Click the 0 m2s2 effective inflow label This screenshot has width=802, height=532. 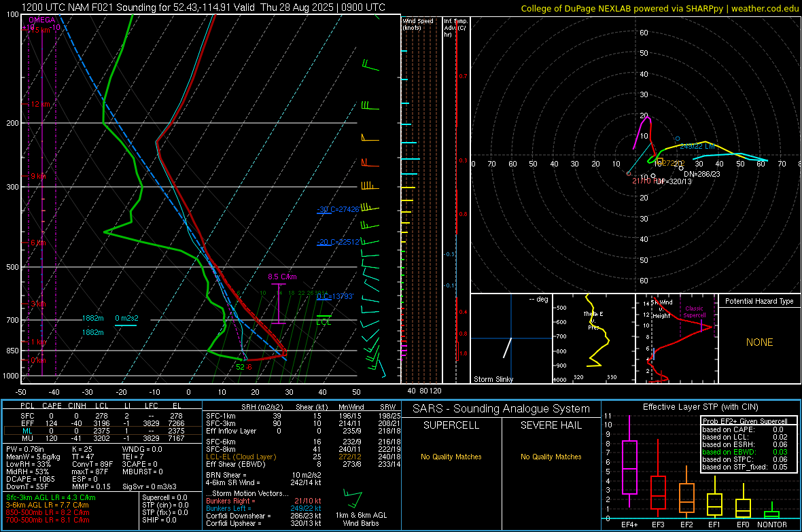click(126, 318)
